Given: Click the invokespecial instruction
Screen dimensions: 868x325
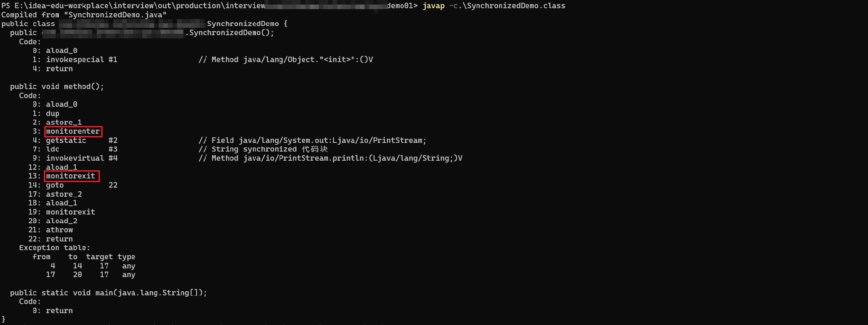Looking at the screenshot, I should pyautogui.click(x=75, y=59).
